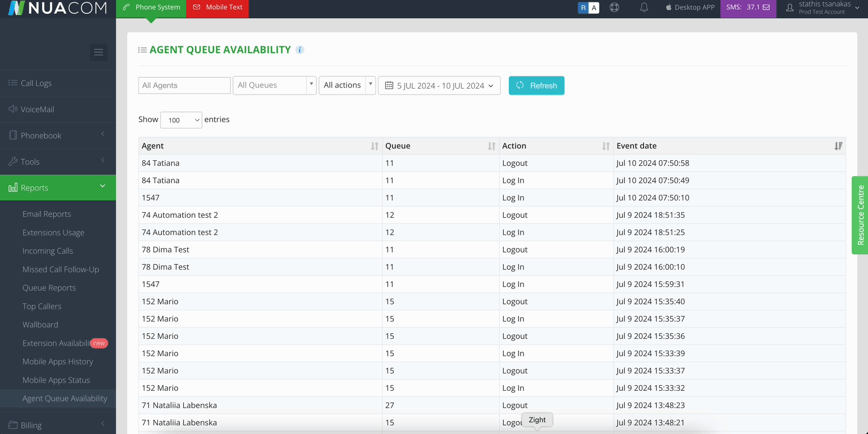Viewport: 868px width, 434px height.
Task: Click the All Agents input field
Action: pos(184,85)
